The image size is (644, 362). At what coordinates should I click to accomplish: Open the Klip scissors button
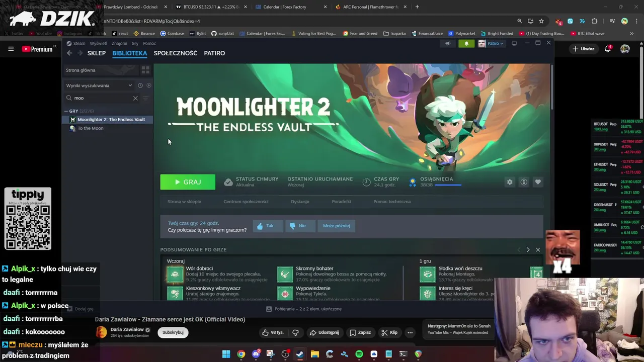point(389,332)
